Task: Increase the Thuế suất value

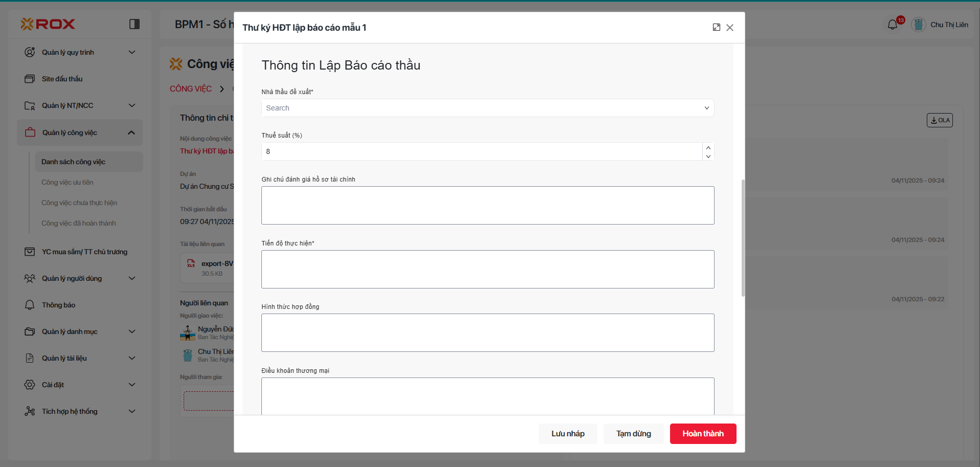Action: pyautogui.click(x=708, y=147)
